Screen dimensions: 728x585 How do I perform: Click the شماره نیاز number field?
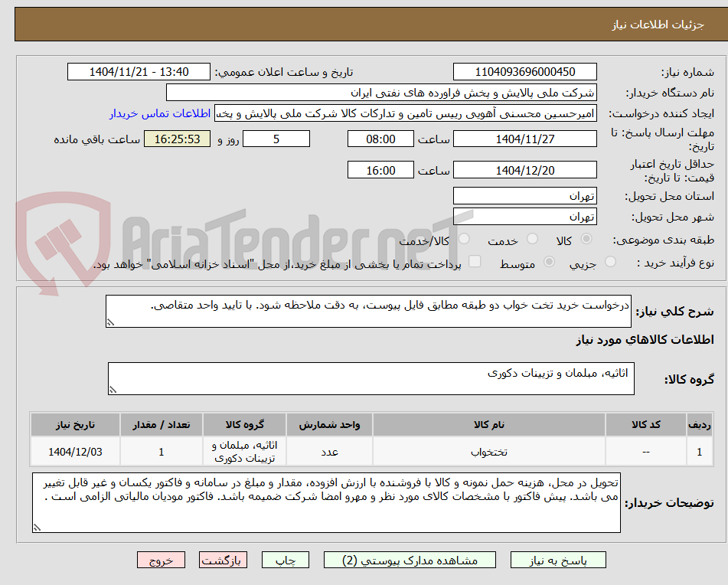pos(524,72)
